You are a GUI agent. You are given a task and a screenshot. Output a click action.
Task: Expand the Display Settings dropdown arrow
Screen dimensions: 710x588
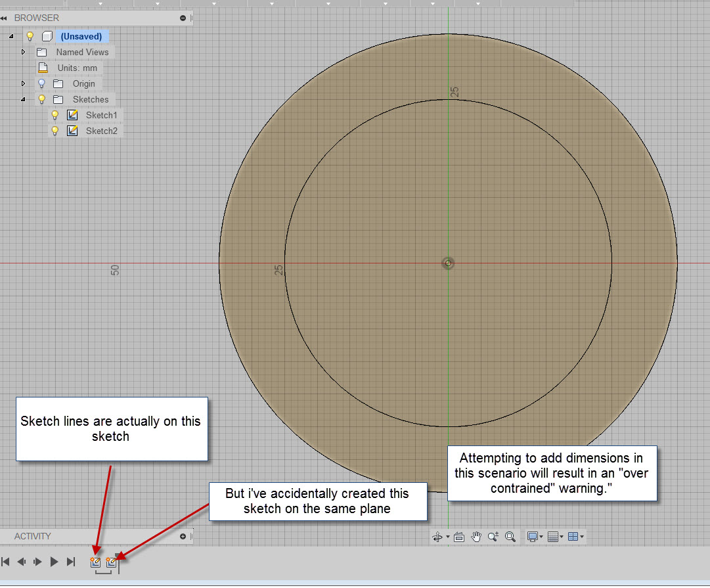coord(541,537)
